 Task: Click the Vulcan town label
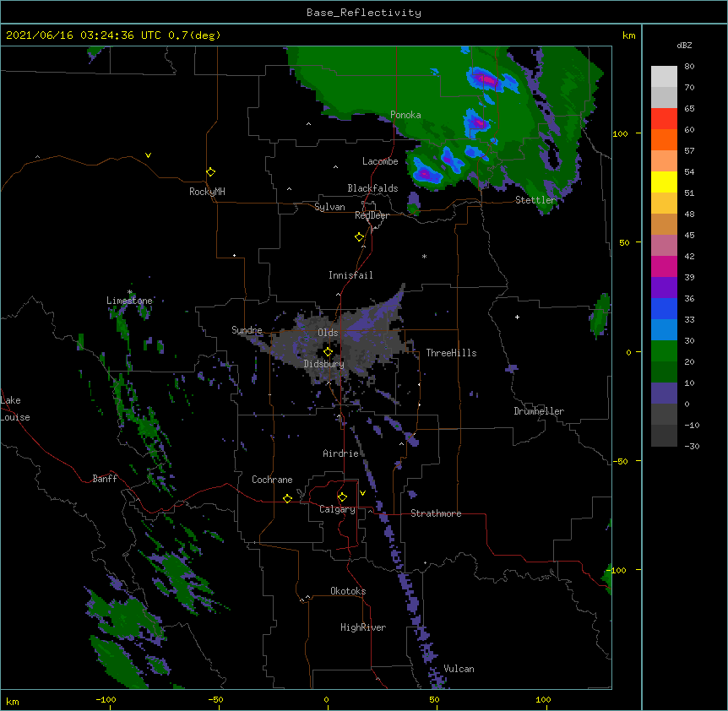[x=459, y=669]
